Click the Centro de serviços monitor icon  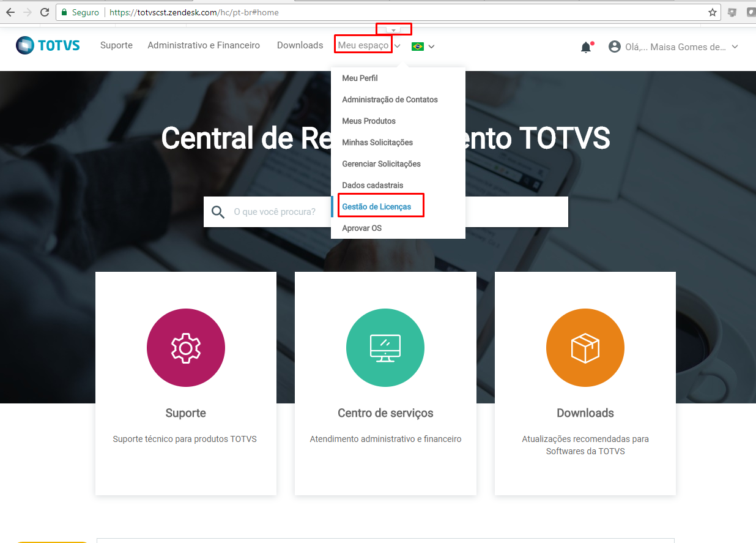pyautogui.click(x=385, y=348)
